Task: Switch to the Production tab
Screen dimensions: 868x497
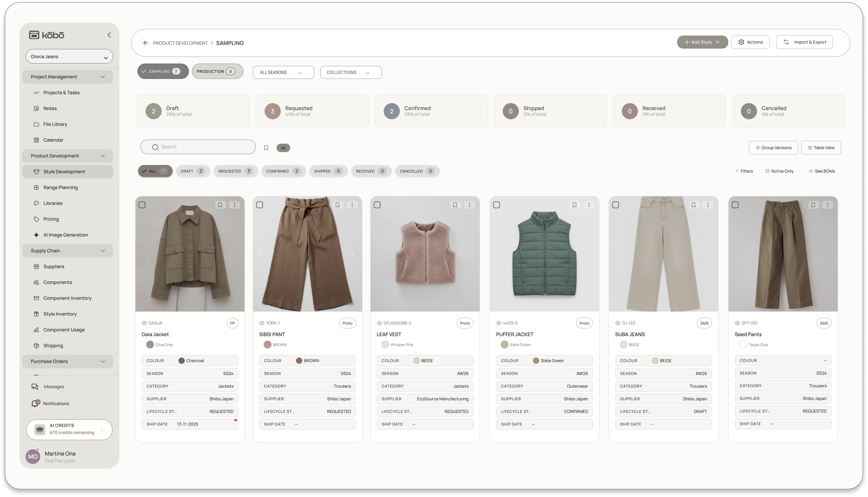Action: click(x=217, y=71)
